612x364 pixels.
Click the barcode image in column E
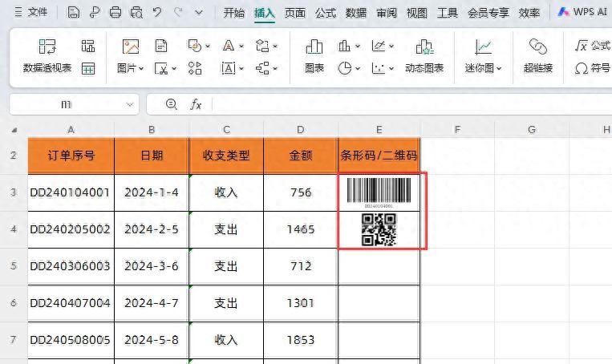[379, 192]
